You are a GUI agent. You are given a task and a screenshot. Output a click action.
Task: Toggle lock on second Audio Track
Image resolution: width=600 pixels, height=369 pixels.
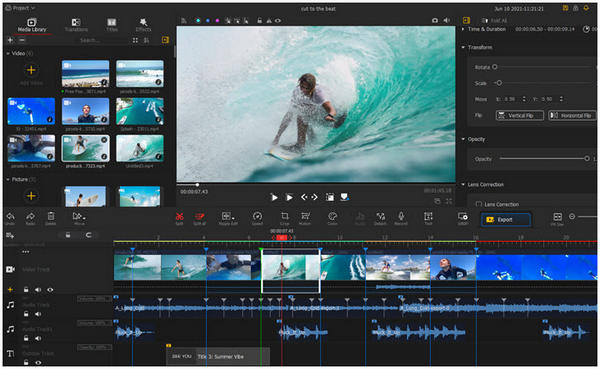pyautogui.click(x=26, y=338)
